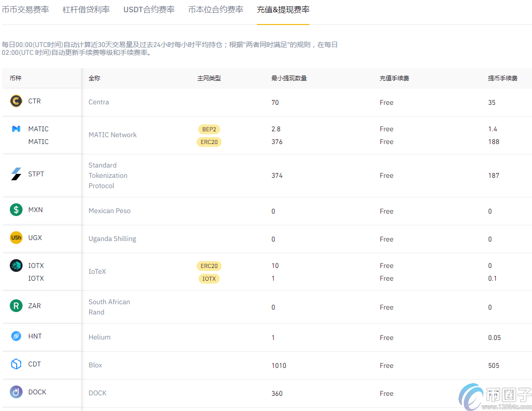Click MATIC withdrawal fee 1.4

pos(493,129)
